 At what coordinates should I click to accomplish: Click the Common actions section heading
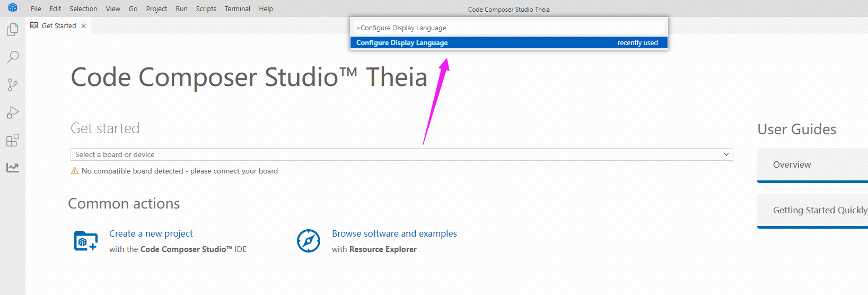[124, 204]
